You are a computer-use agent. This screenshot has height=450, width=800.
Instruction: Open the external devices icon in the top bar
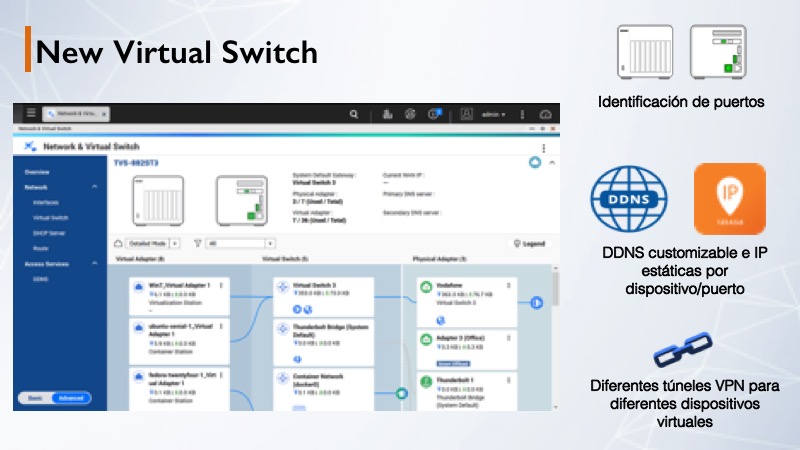click(x=410, y=114)
